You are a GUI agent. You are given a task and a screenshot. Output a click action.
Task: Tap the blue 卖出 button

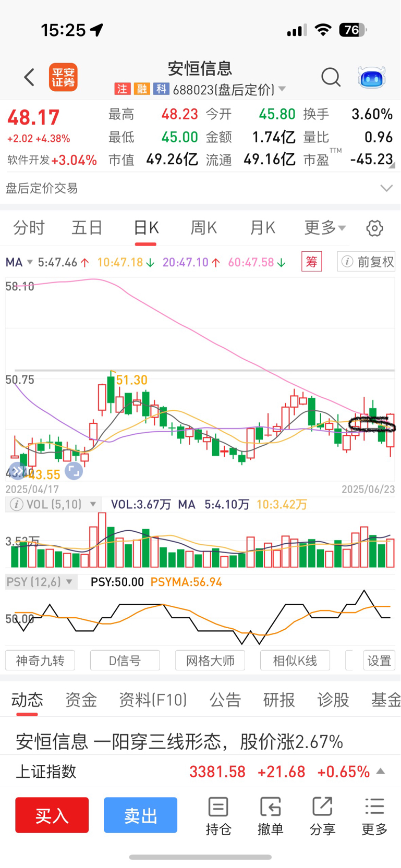140,815
